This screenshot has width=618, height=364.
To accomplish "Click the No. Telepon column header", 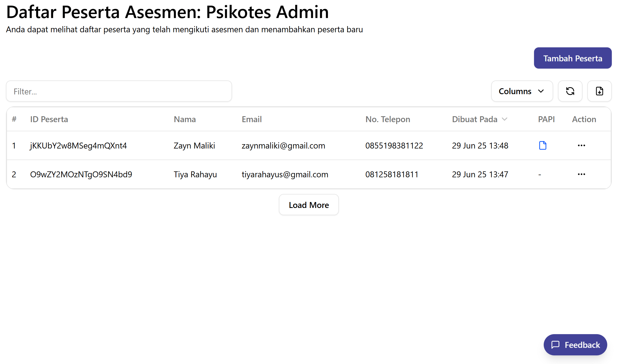I will [x=388, y=119].
